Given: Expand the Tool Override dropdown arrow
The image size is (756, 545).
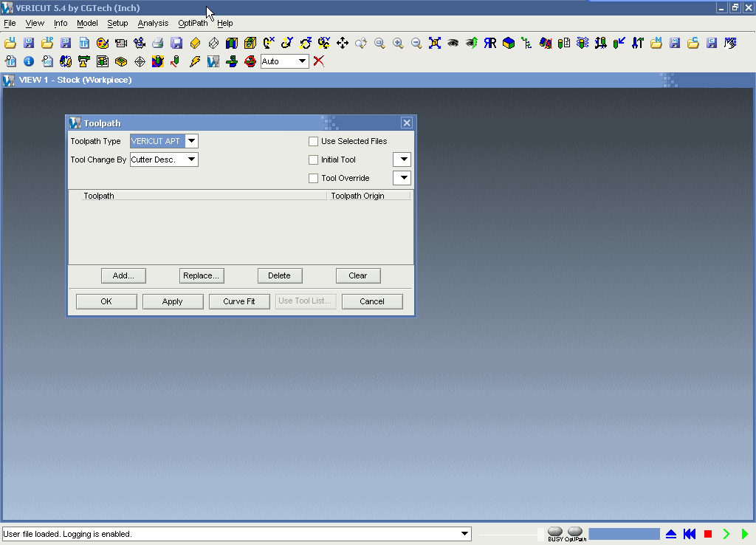Looking at the screenshot, I should click(x=402, y=178).
